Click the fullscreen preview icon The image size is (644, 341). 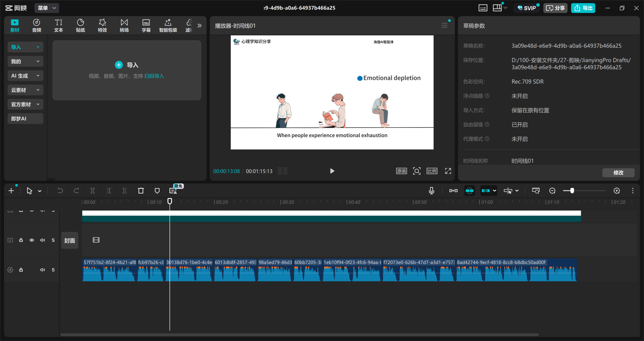(x=448, y=171)
